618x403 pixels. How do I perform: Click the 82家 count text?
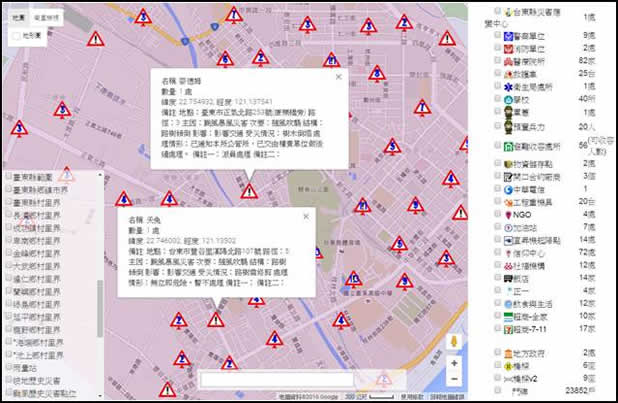pyautogui.click(x=587, y=61)
